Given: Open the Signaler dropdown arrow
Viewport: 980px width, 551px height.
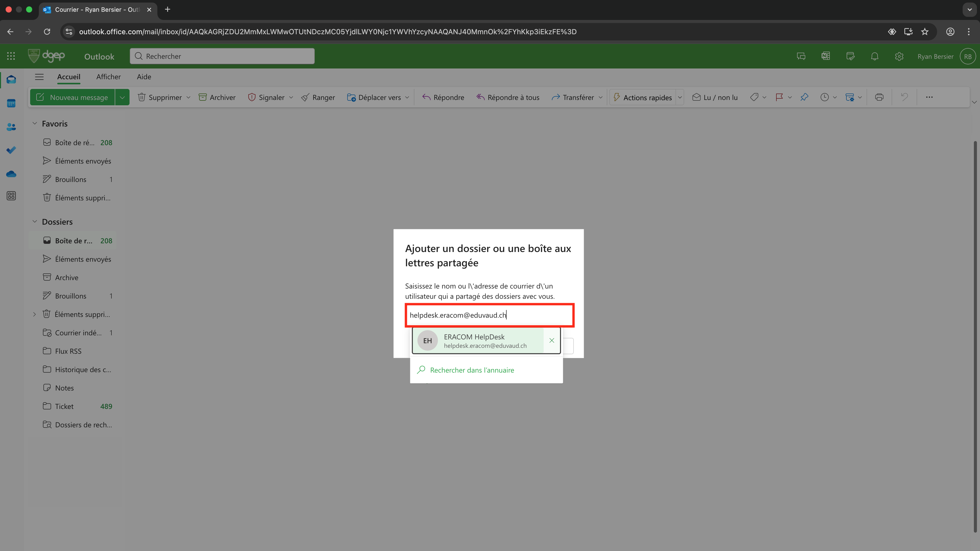Looking at the screenshot, I should (x=291, y=97).
